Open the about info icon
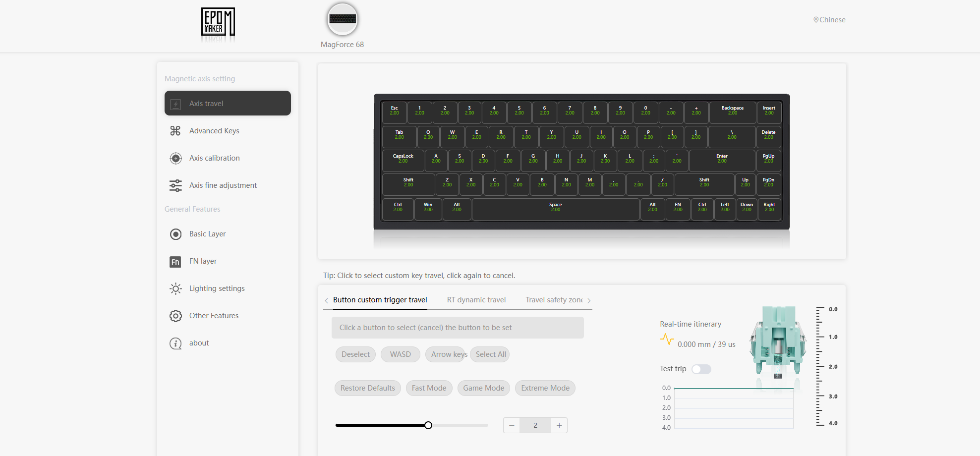Image resolution: width=980 pixels, height=456 pixels. tap(175, 343)
